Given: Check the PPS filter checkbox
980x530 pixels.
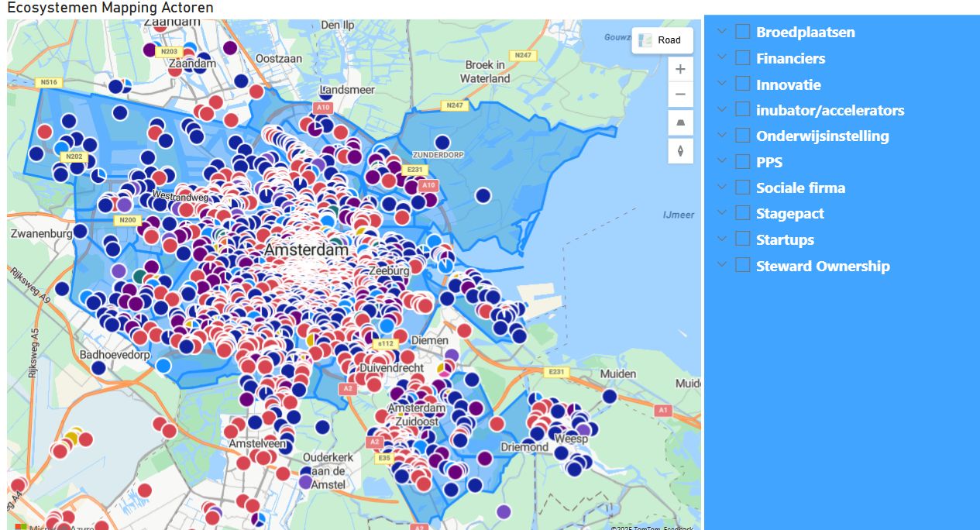Looking at the screenshot, I should [x=743, y=161].
